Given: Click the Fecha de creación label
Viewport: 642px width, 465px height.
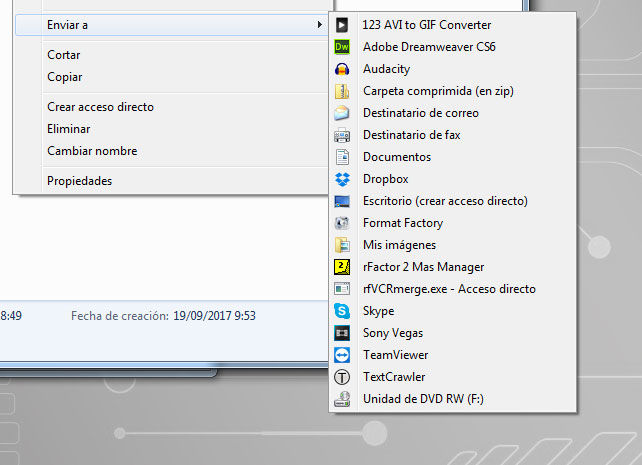Looking at the screenshot, I should [x=120, y=316].
